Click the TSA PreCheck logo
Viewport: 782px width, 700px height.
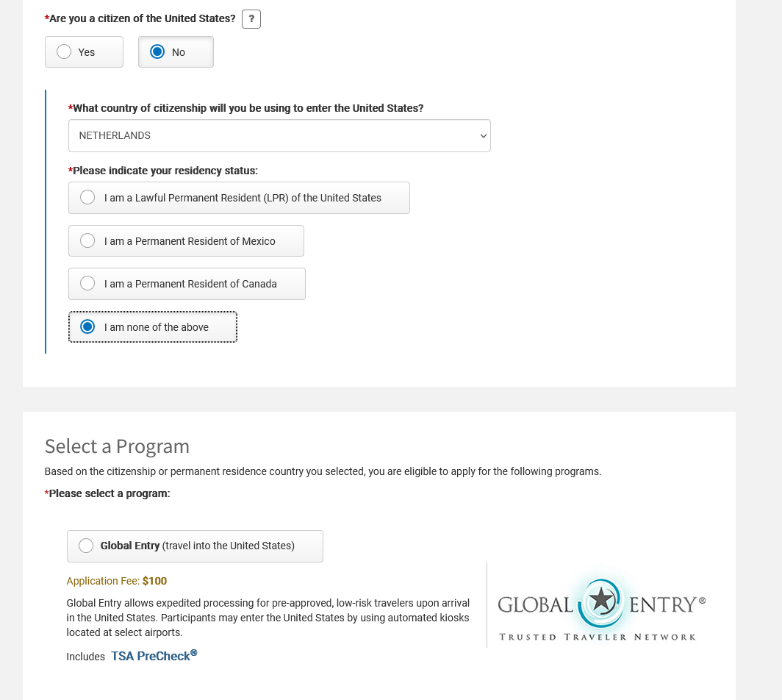tap(154, 656)
